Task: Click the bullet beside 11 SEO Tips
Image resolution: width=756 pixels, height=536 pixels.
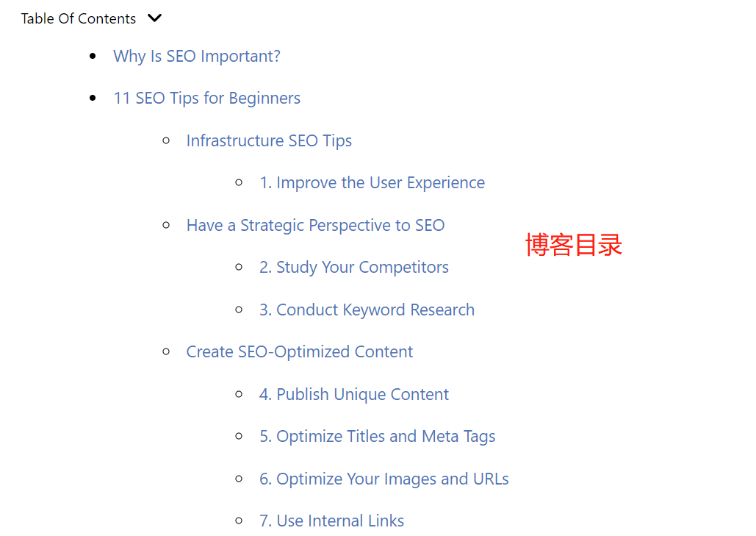Action: (x=93, y=99)
